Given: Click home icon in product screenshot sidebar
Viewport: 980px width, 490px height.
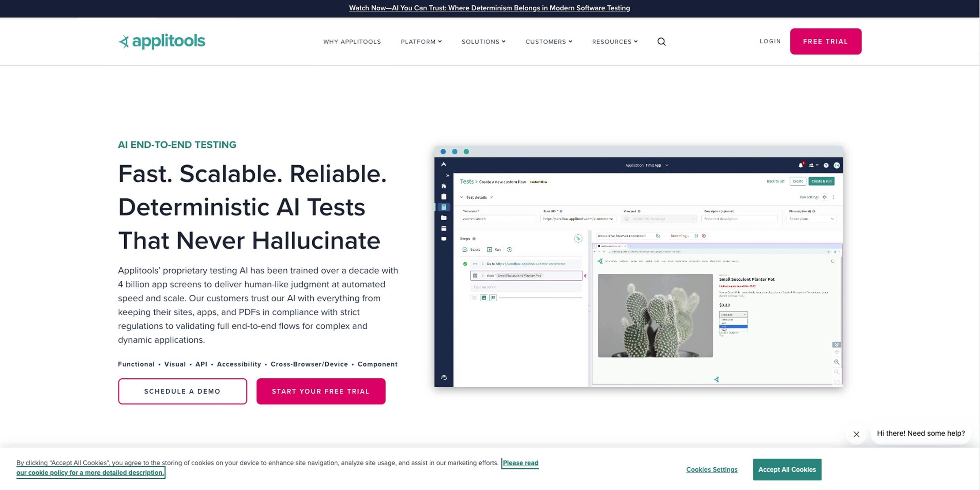Looking at the screenshot, I should tap(443, 186).
